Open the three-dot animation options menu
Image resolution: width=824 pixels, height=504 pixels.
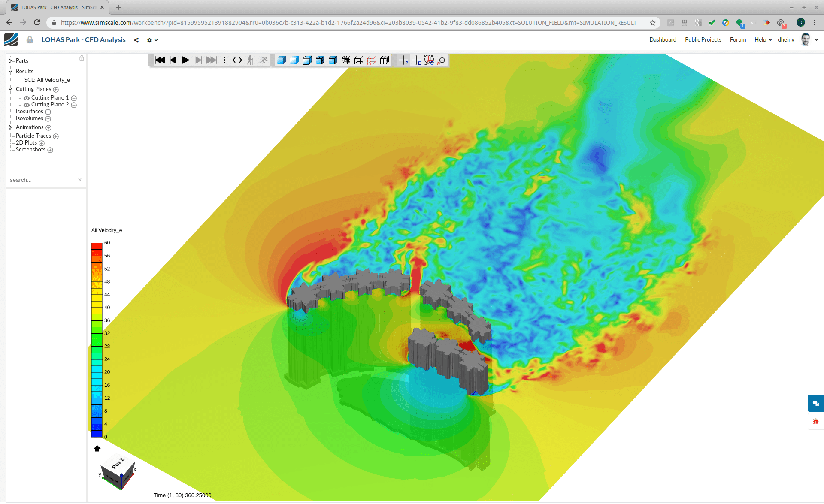224,60
